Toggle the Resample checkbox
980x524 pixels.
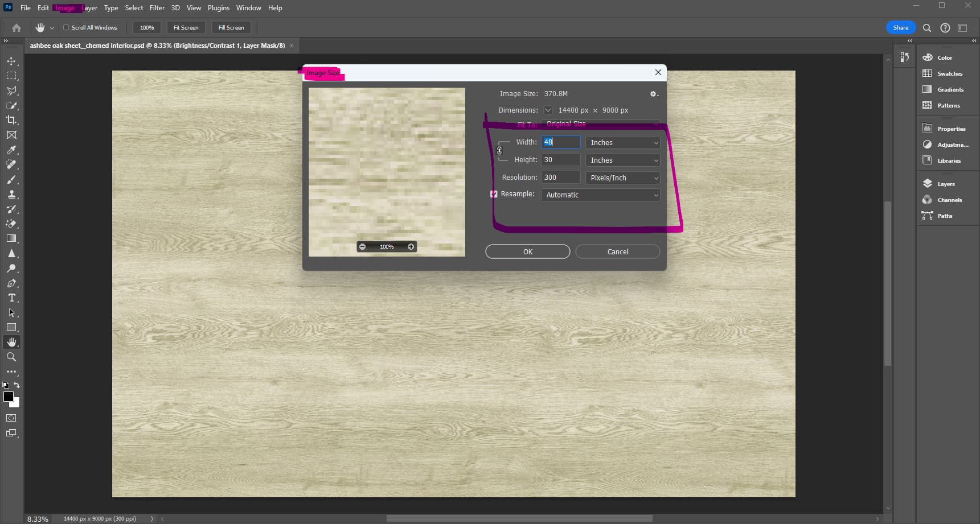coord(494,194)
